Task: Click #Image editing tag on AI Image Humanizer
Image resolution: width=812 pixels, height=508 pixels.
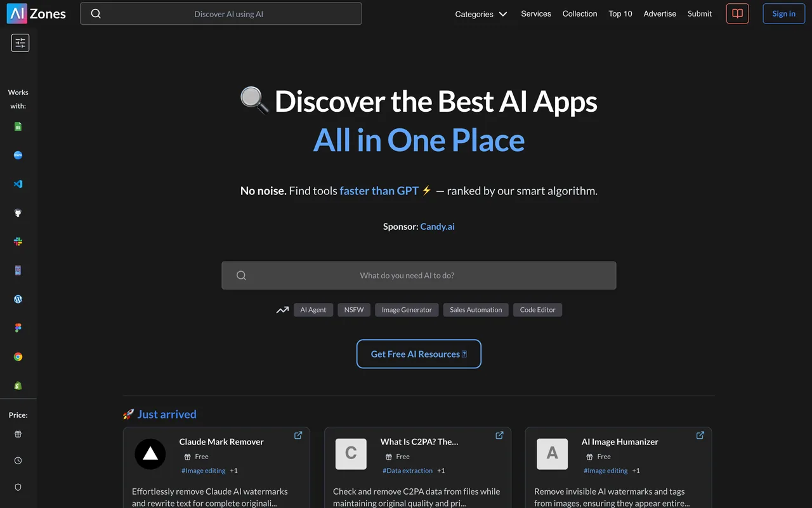Action: pyautogui.click(x=605, y=471)
